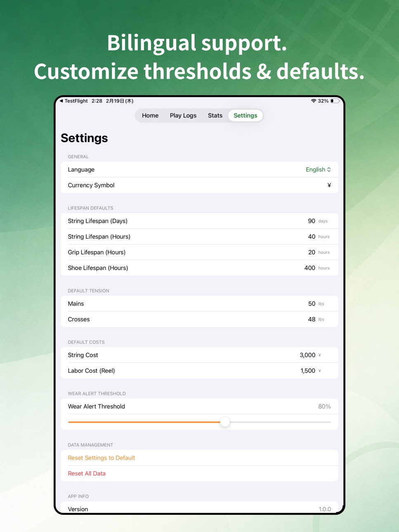
Task: Tap the Wi-Fi status icon
Action: [314, 101]
